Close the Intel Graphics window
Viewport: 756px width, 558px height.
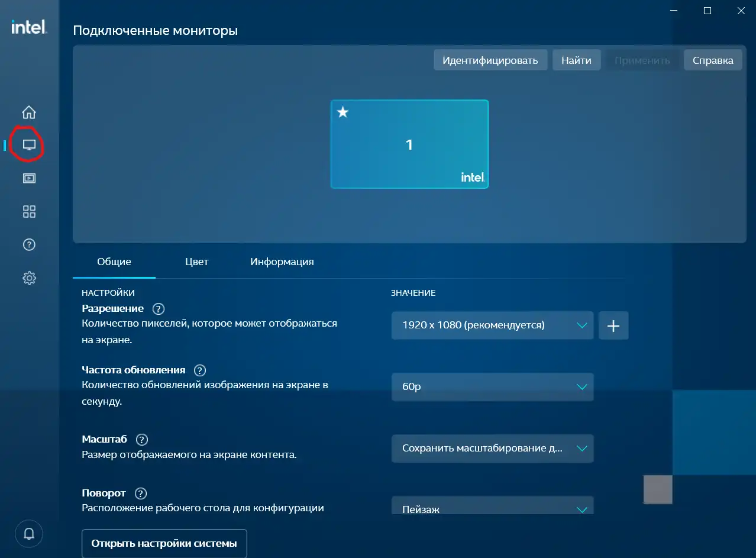(x=741, y=11)
